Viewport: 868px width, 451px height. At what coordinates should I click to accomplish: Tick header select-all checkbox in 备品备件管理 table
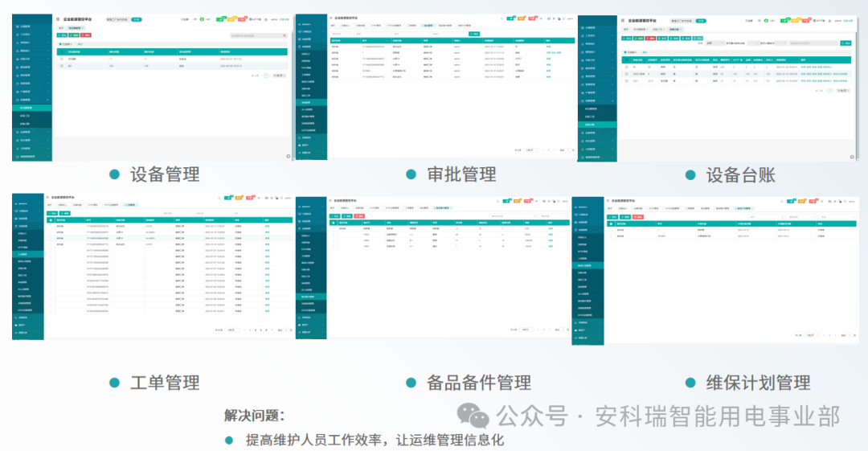point(334,223)
